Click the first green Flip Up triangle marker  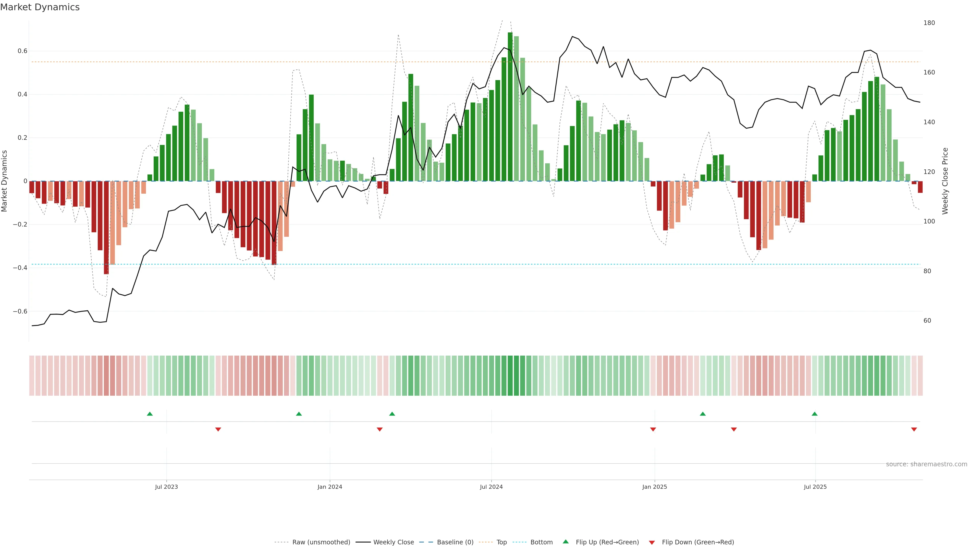150,414
